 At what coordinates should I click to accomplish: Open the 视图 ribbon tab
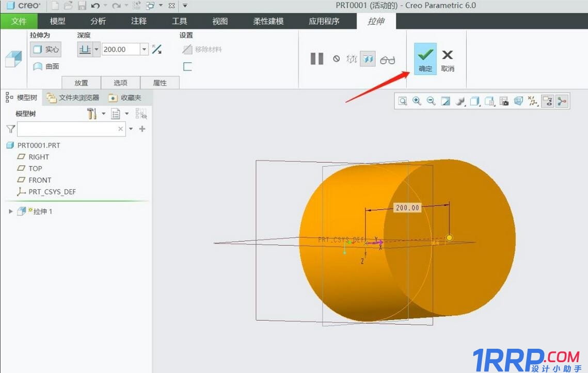click(219, 21)
